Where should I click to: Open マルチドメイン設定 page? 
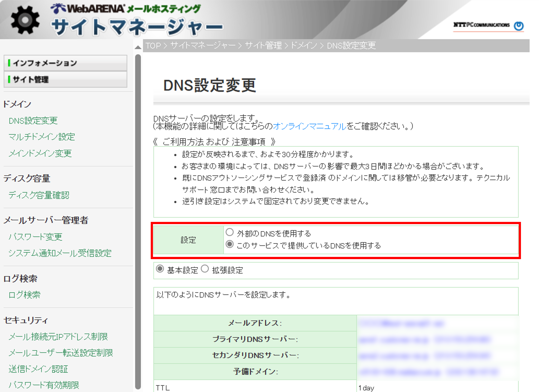42,137
